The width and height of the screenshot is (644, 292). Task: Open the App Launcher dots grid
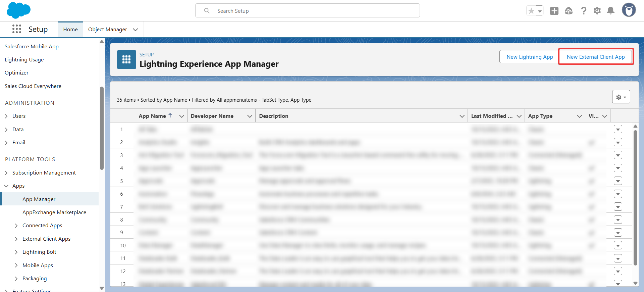[16, 29]
